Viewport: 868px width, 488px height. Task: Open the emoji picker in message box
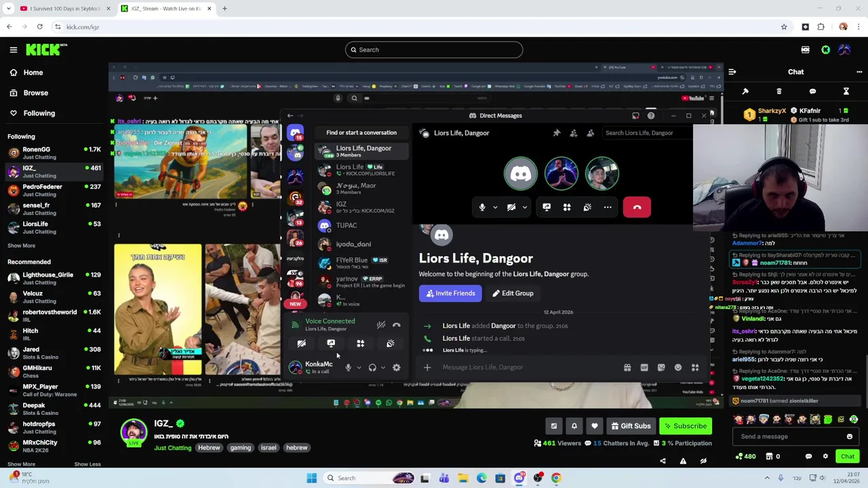[849, 436]
